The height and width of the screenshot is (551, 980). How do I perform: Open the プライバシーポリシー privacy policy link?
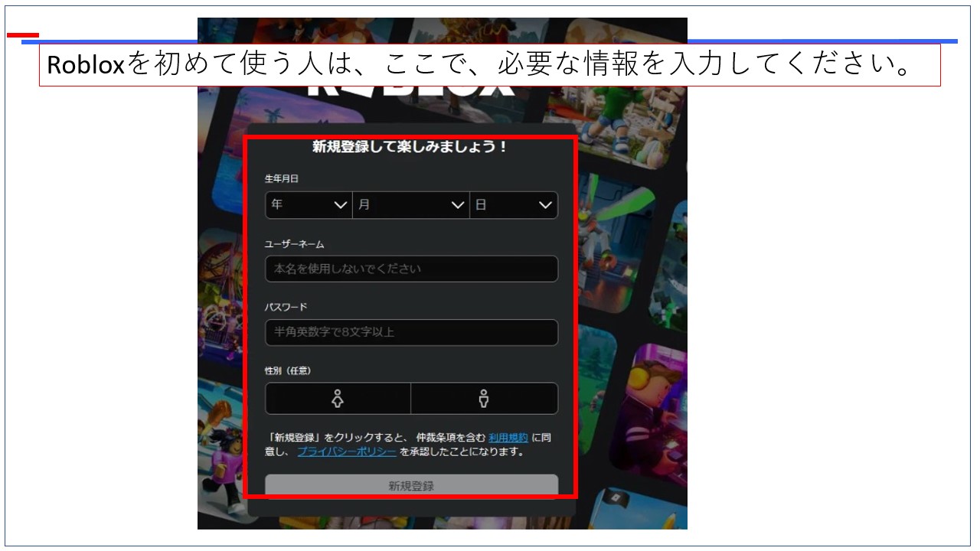click(x=347, y=452)
